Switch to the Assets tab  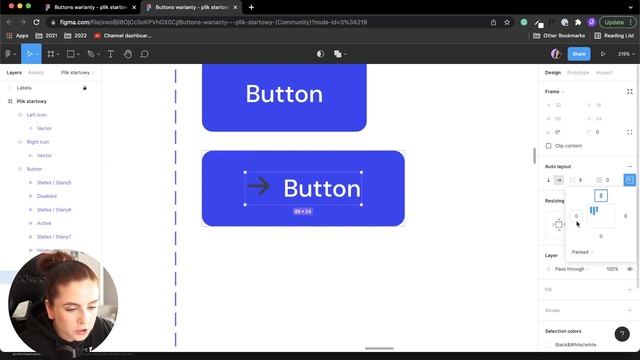[x=36, y=73]
